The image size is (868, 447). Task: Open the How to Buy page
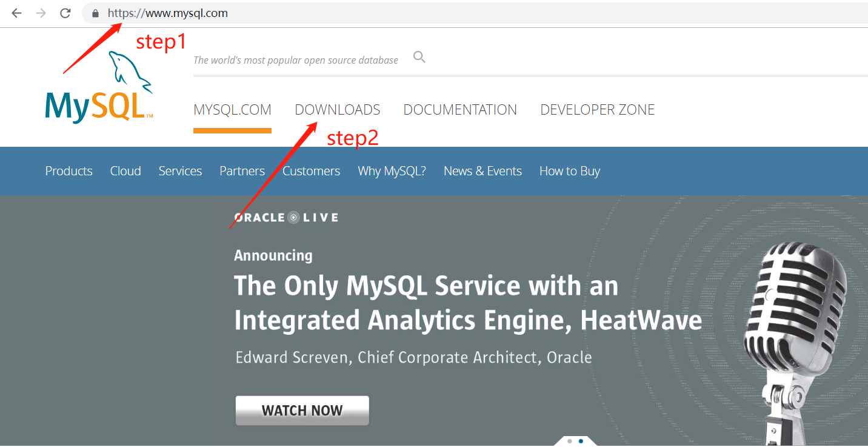pyautogui.click(x=570, y=171)
